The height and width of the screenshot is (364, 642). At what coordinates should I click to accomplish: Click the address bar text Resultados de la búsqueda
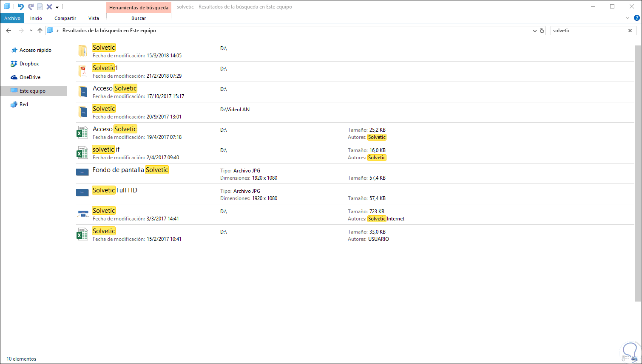(109, 31)
